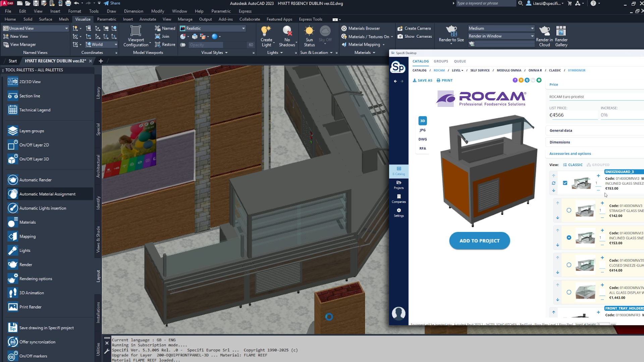644x362 pixels.
Task: Open Companies in Specifi sidebar
Action: (398, 198)
